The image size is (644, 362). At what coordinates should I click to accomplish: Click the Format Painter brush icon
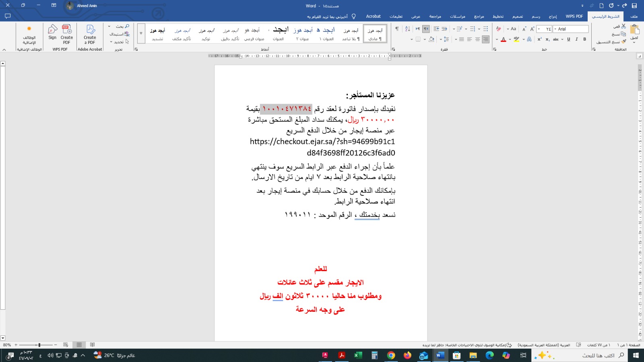[624, 41]
